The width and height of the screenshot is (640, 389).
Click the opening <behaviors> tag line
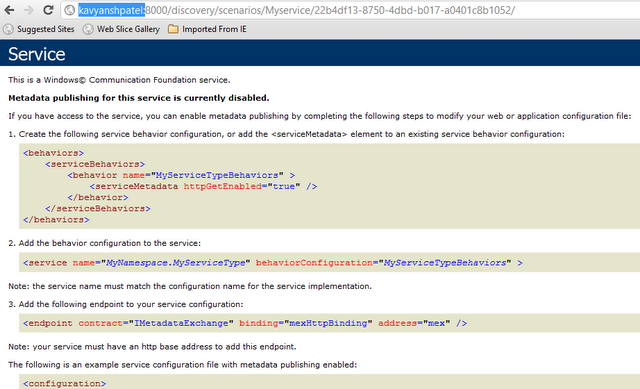click(x=53, y=153)
